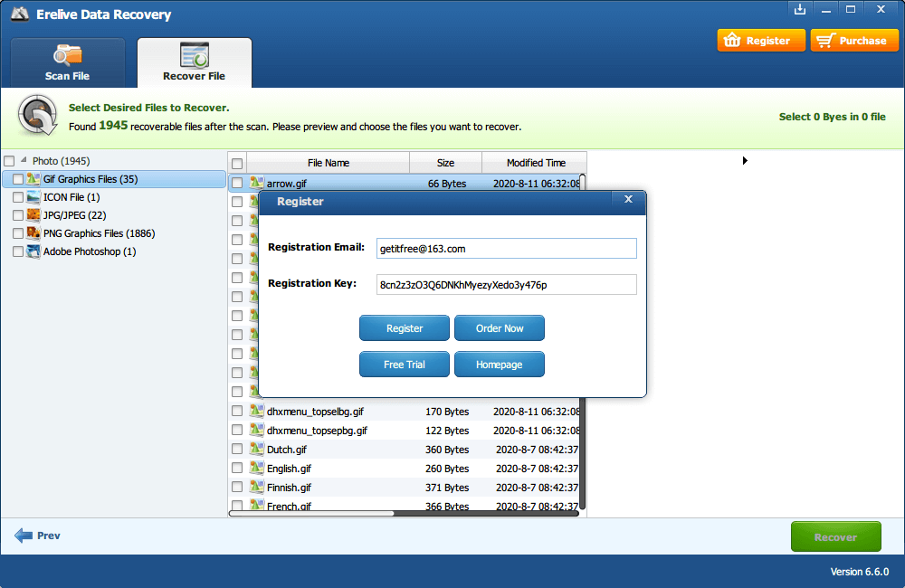Click the Erelive Data Recovery logo icon

(x=20, y=14)
